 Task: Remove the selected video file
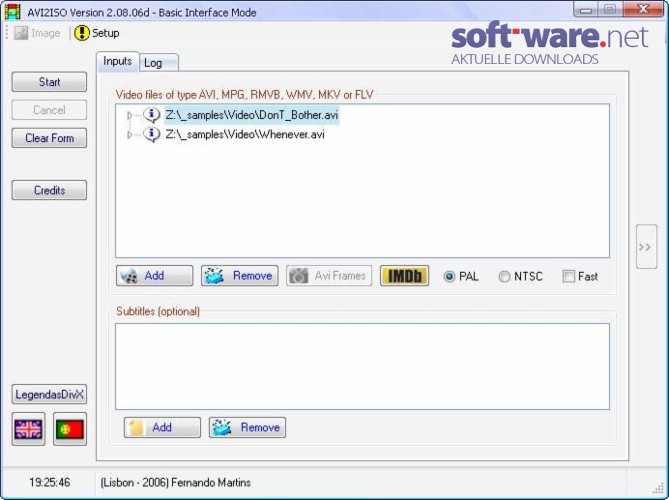240,276
